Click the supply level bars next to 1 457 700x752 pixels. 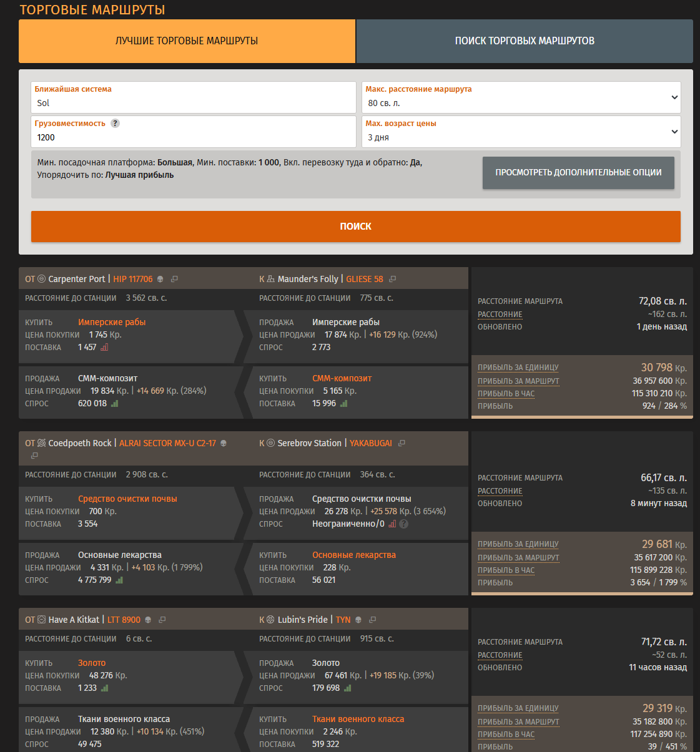point(104,347)
